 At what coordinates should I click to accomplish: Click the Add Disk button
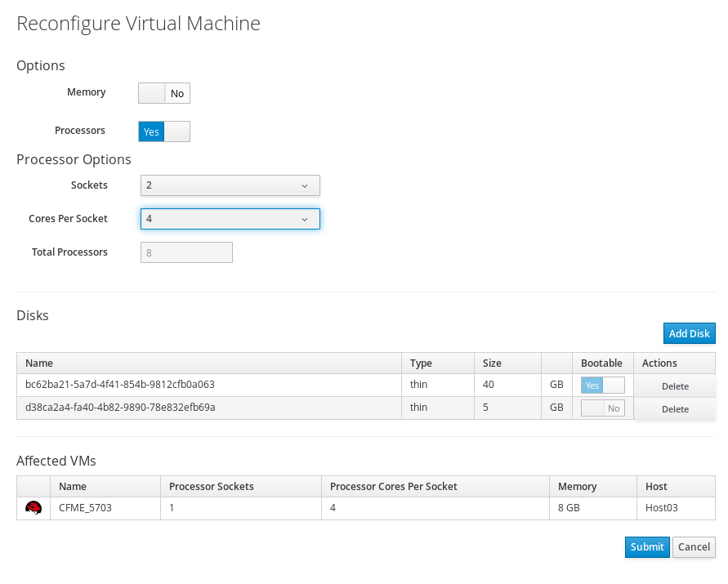pyautogui.click(x=689, y=333)
